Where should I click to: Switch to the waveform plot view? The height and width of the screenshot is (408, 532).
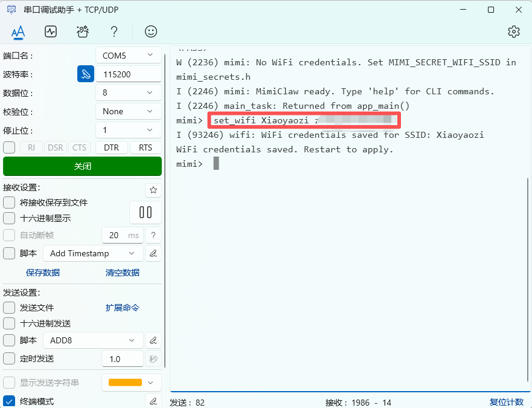51,31
